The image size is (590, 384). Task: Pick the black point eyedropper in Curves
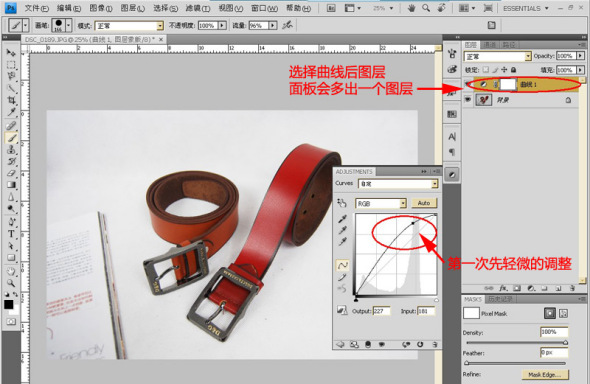[x=342, y=219]
